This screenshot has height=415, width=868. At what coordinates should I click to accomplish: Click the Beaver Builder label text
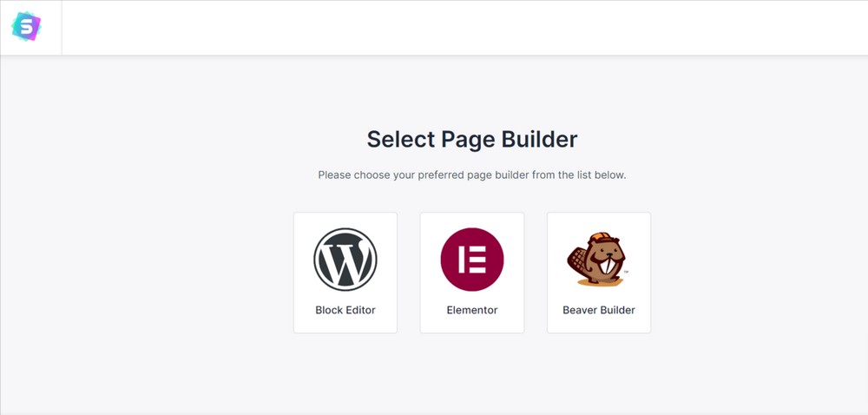(599, 311)
